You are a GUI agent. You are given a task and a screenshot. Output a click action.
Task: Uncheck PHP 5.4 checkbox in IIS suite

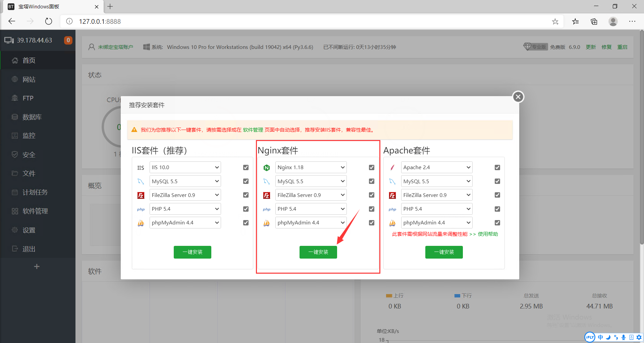246,209
